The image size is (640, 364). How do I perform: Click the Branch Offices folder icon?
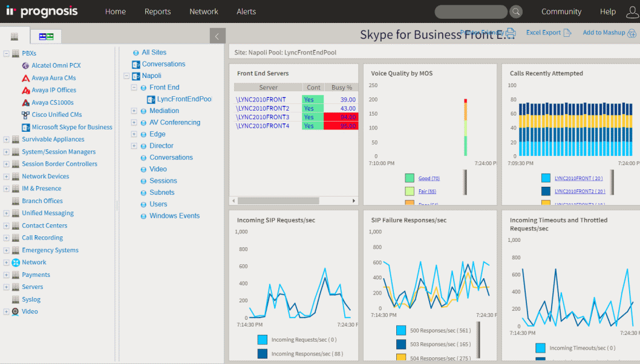pos(16,201)
